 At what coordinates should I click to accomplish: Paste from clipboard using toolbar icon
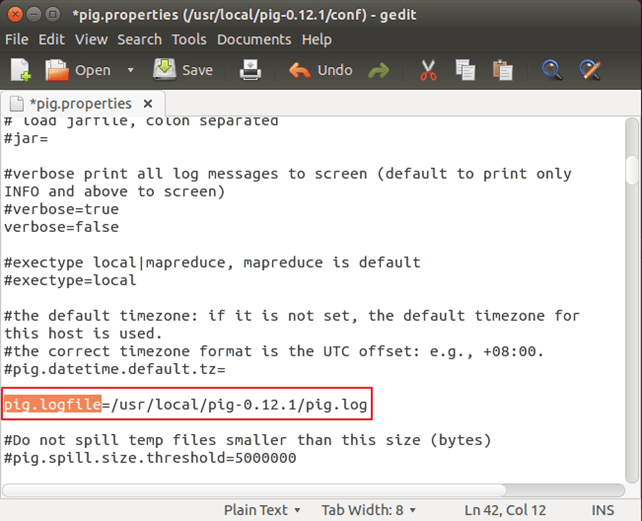pos(502,70)
